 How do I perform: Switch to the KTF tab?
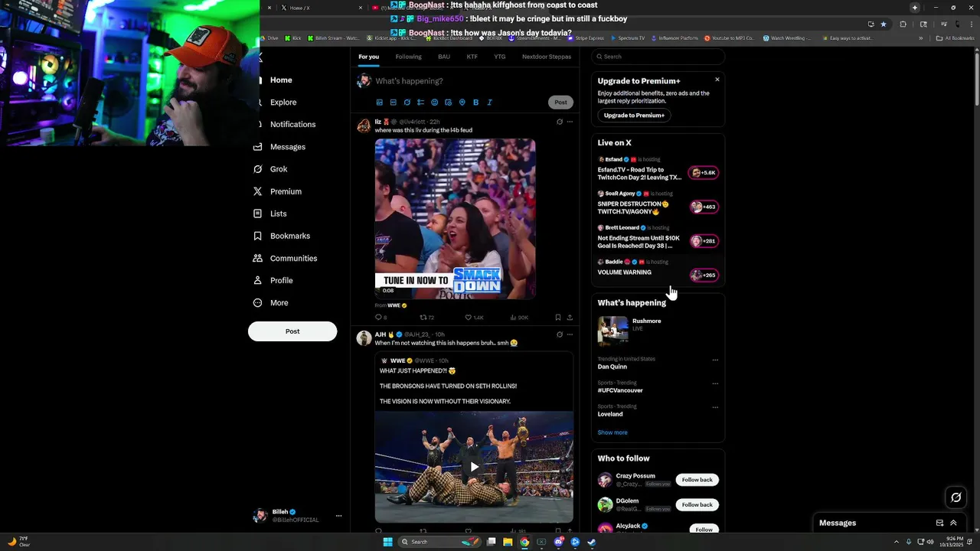tap(472, 57)
